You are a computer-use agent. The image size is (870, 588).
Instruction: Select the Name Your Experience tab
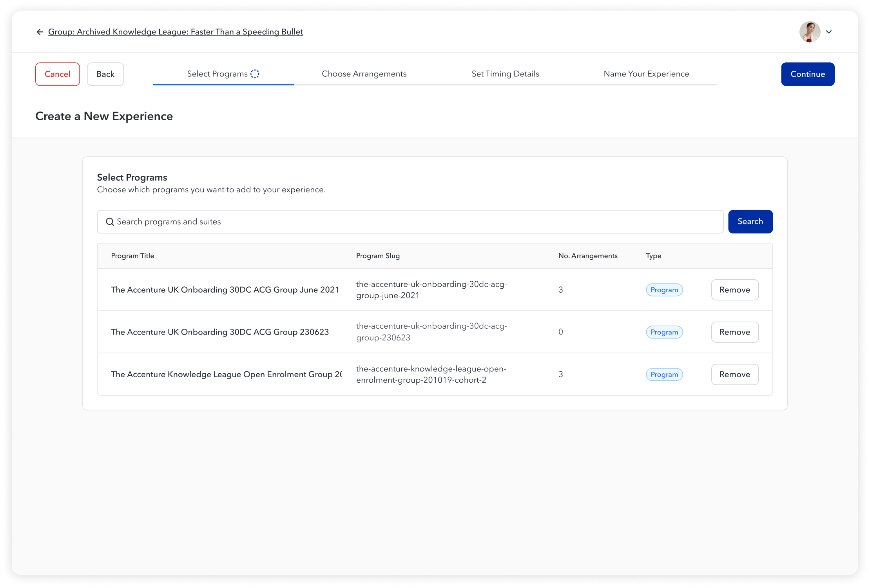(646, 74)
